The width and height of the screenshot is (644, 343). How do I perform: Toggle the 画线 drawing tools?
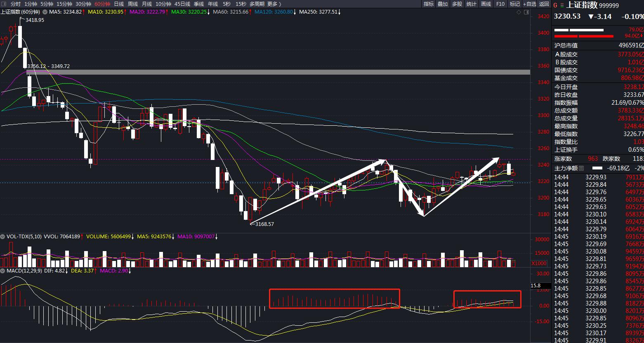[x=486, y=4]
